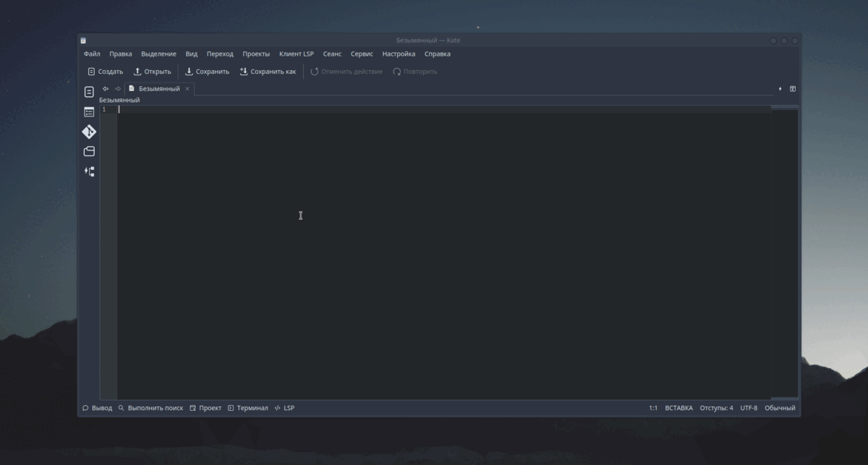Toggle ВСТАВКА insert mode in status bar
This screenshot has height=465, width=868.
click(x=678, y=408)
